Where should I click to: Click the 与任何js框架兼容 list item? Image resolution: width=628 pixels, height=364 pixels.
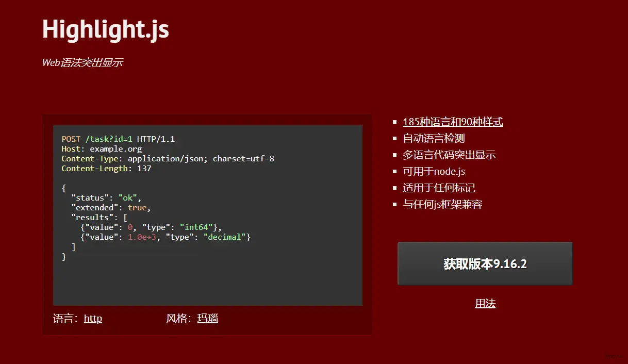(x=442, y=204)
